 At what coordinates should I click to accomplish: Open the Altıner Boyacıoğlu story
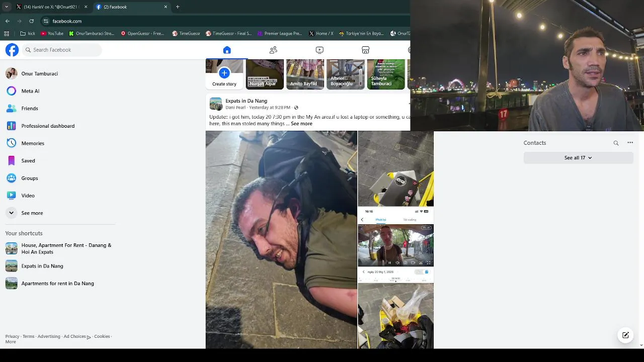point(346,74)
